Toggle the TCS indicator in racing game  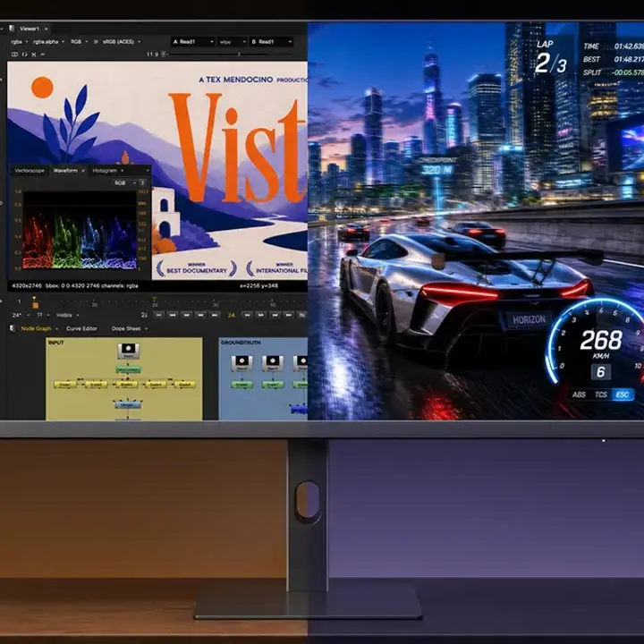600,394
